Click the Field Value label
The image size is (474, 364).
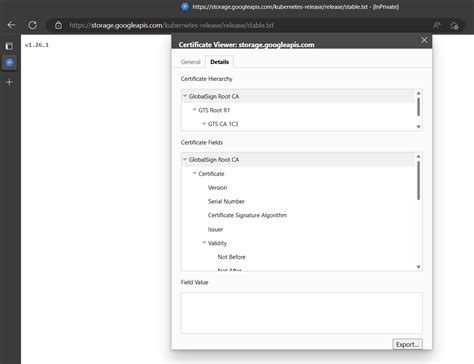click(x=194, y=282)
